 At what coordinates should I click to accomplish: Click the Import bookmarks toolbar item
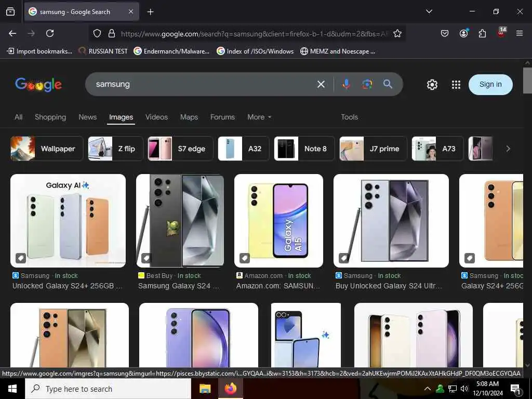pos(39,51)
